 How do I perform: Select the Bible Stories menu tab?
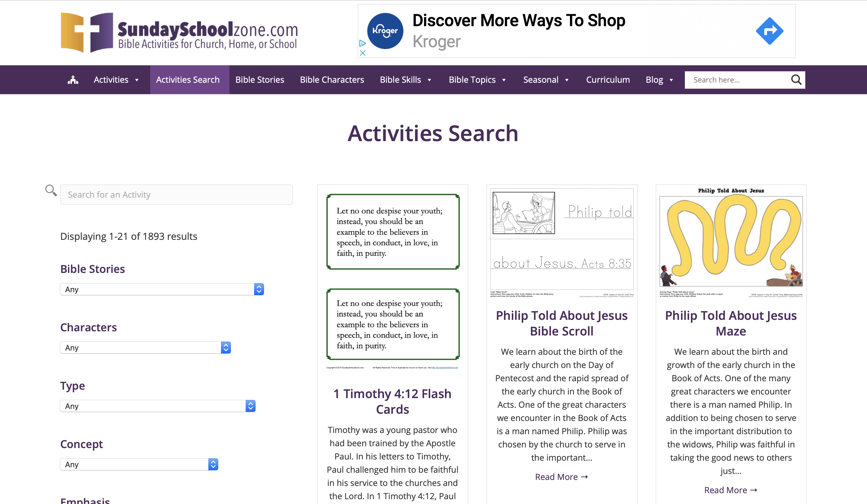[260, 79]
